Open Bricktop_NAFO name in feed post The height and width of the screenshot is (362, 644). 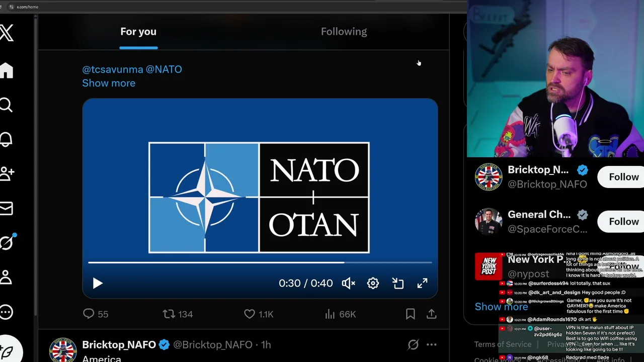[119, 345]
